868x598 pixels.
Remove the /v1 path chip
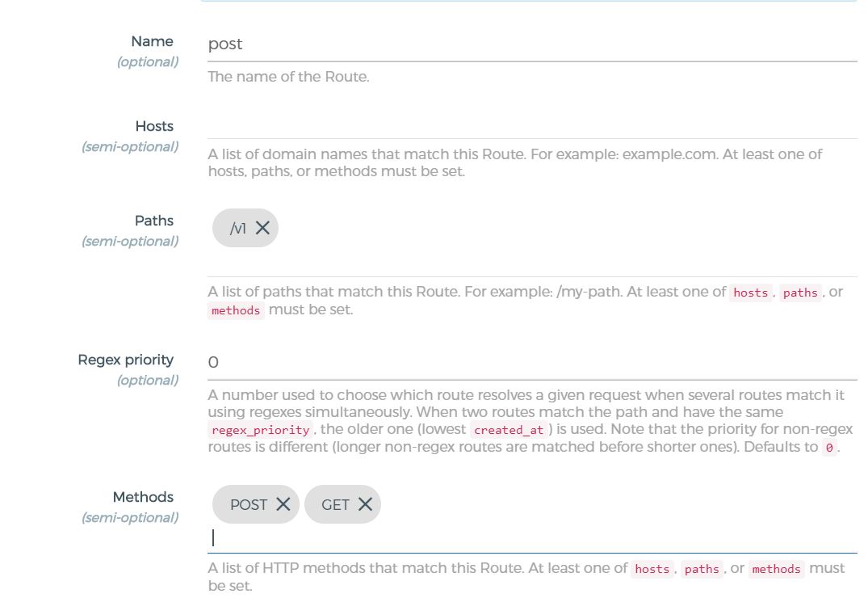pyautogui.click(x=262, y=228)
